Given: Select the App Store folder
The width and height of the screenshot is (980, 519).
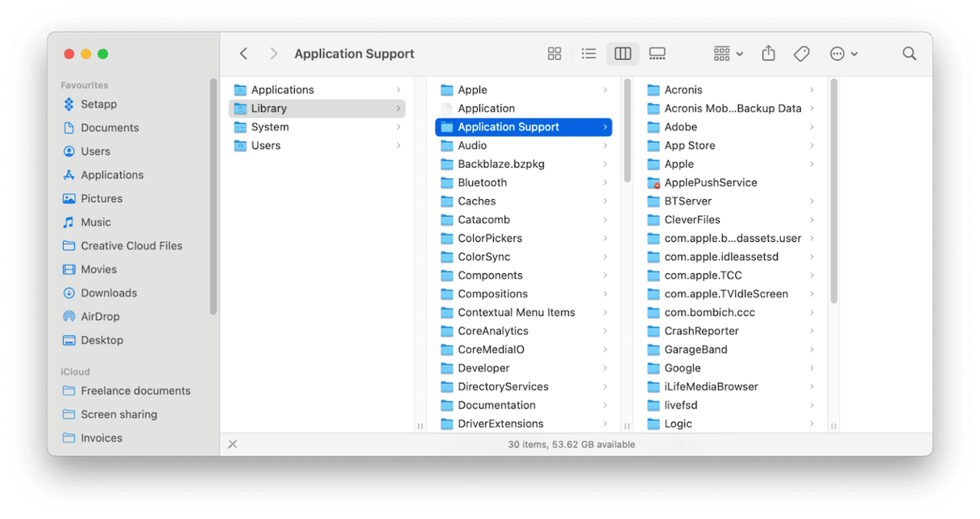Looking at the screenshot, I should tap(731, 145).
